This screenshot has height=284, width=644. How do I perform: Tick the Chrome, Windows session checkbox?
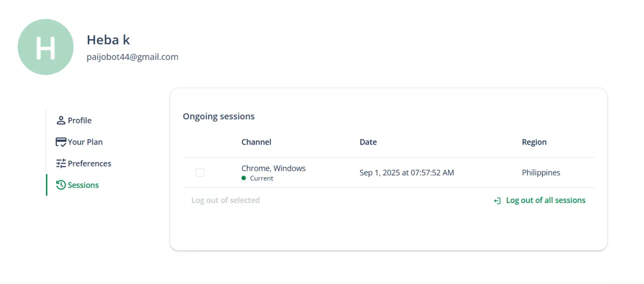(200, 173)
